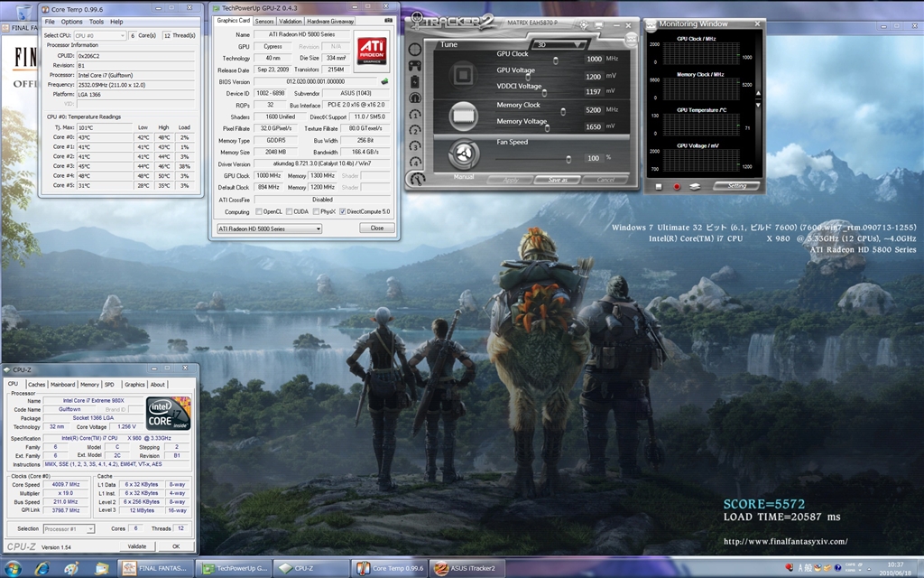Viewport: 924px width, 578px height.
Task: Open the Mainboard tab in CPU-Z
Action: (x=63, y=384)
